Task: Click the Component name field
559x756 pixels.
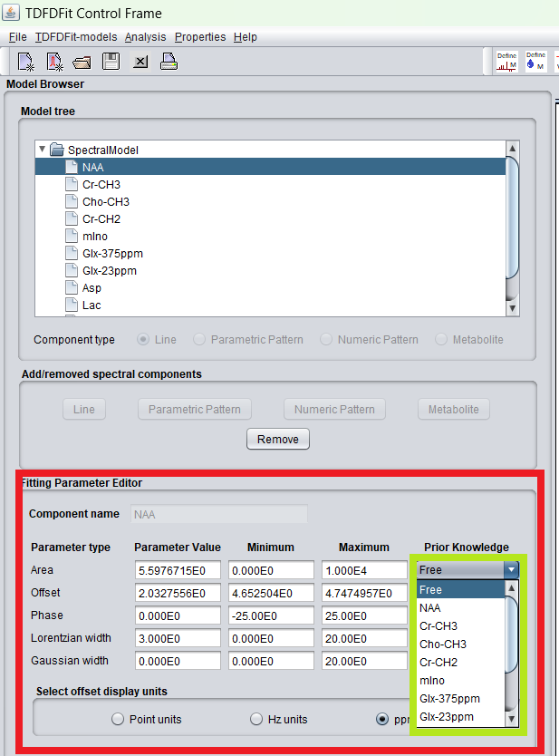Action: pyautogui.click(x=218, y=514)
